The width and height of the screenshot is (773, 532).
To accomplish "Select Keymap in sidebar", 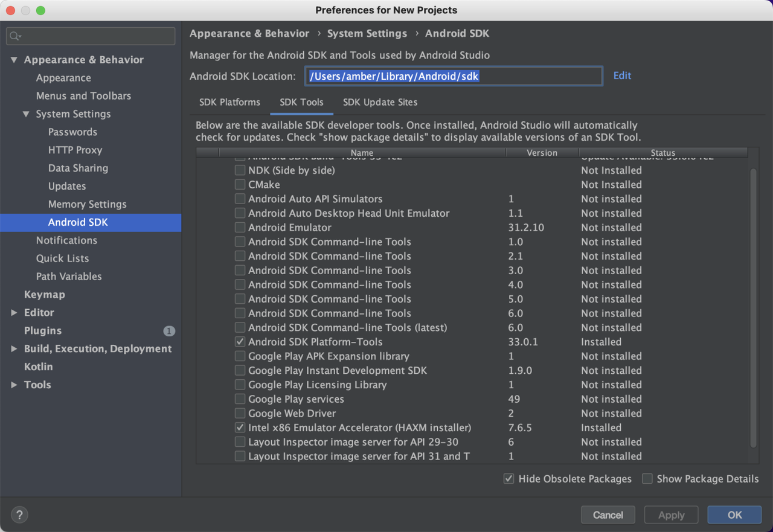I will click(x=44, y=295).
